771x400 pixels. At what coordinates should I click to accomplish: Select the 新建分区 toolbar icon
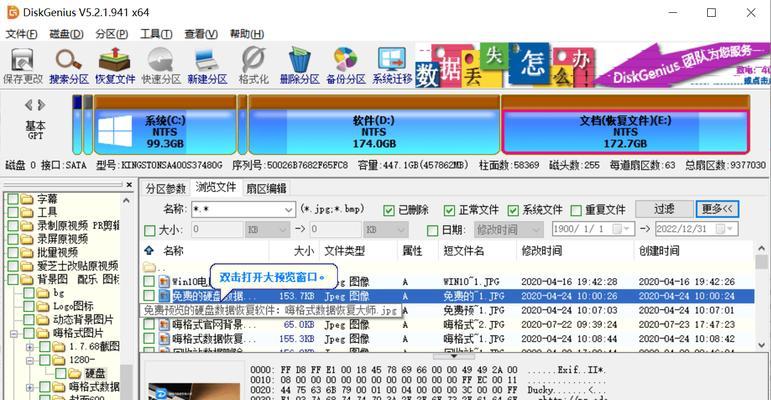[207, 65]
